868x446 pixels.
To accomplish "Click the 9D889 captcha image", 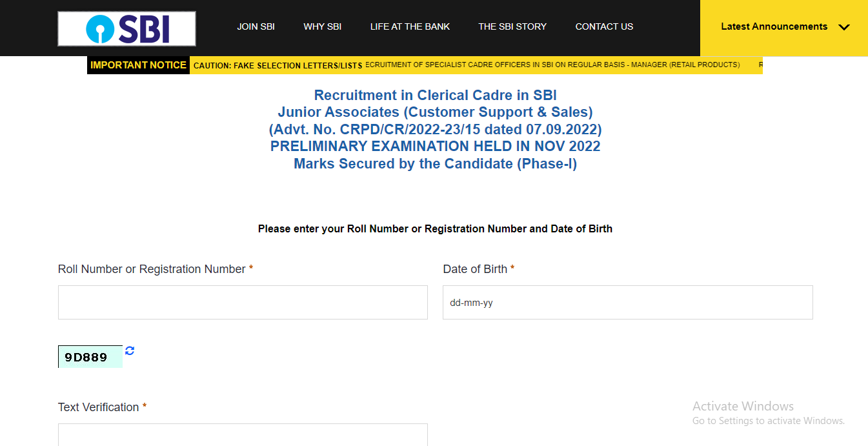I will coord(90,357).
